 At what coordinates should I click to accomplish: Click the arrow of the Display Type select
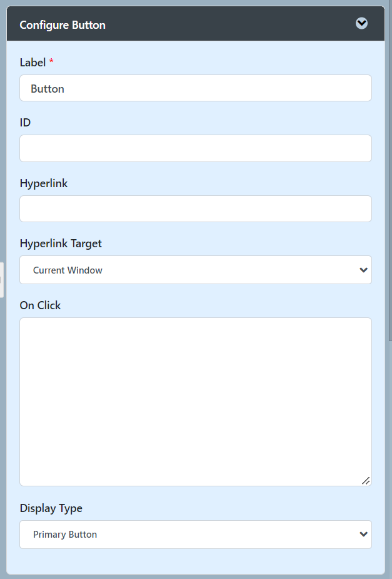(x=363, y=535)
